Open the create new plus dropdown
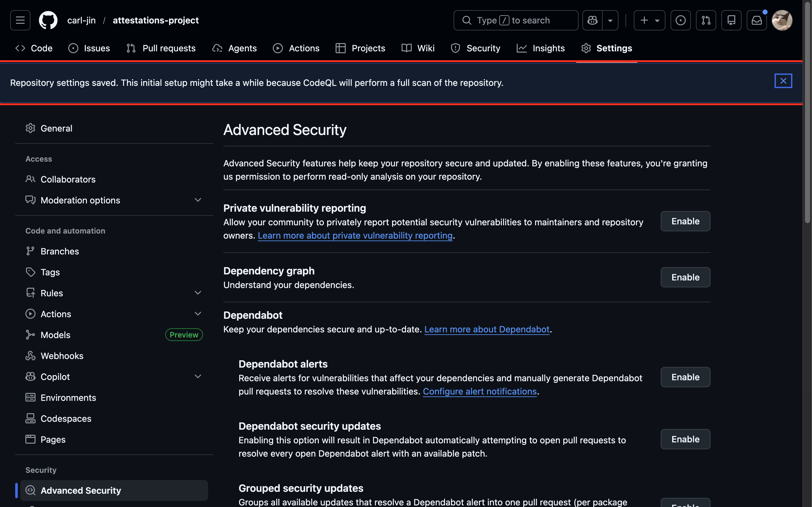 (649, 20)
